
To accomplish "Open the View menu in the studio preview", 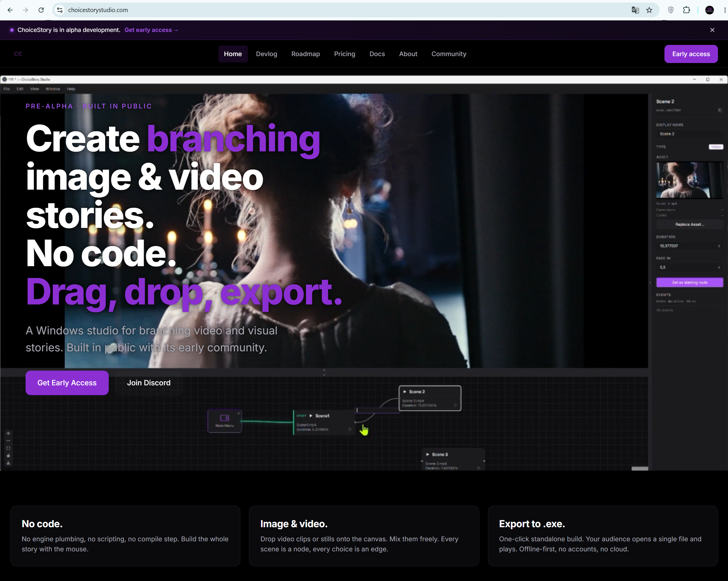I will (x=35, y=89).
